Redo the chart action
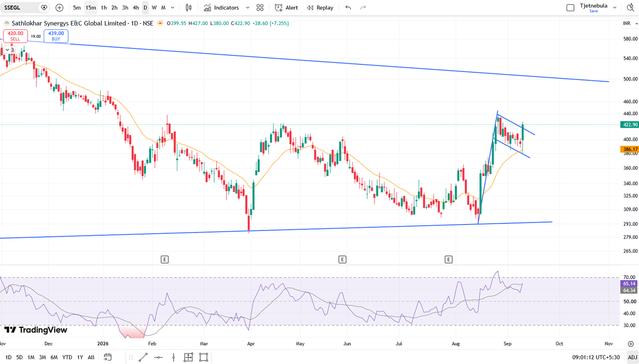Screen dimensions: 639x364 (363, 7)
